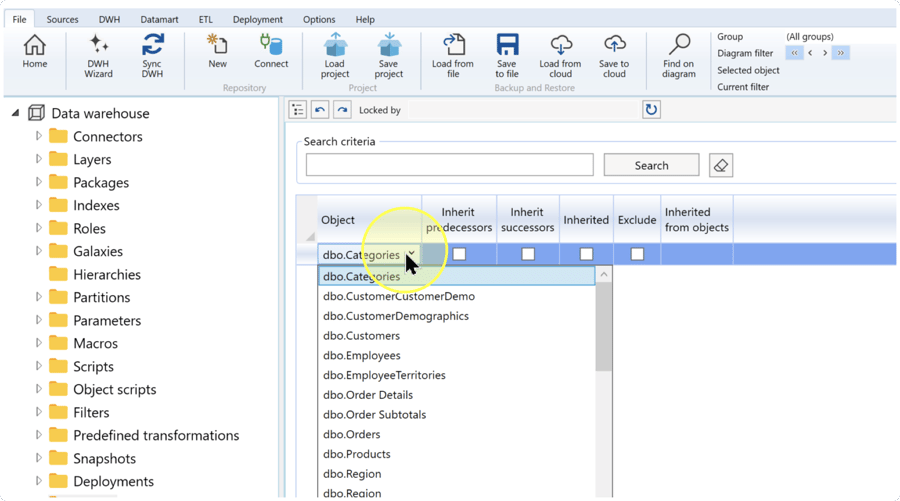Image resolution: width=900 pixels, height=501 pixels.
Task: Select dbo.CustomerDemographics from the list
Action: pos(457,316)
